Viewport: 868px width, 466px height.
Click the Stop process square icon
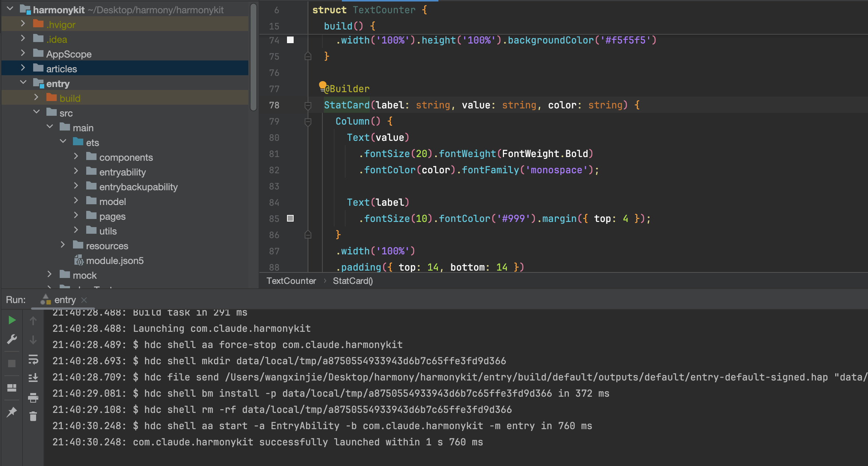click(x=12, y=364)
